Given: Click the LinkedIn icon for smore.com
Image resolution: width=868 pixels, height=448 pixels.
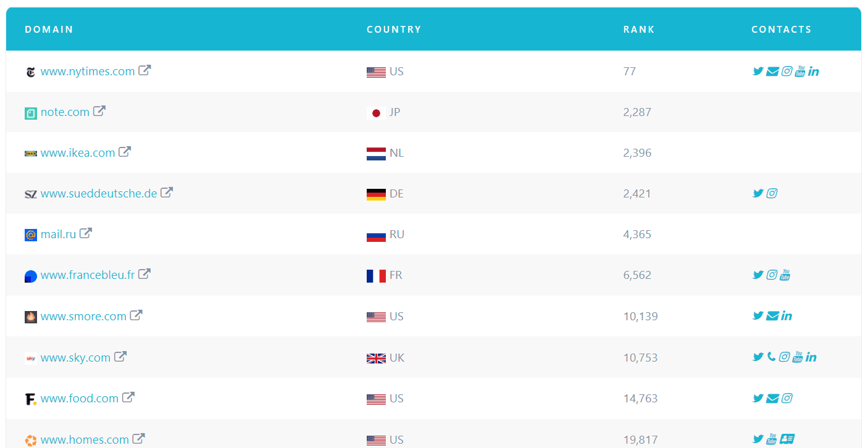Looking at the screenshot, I should [x=787, y=316].
